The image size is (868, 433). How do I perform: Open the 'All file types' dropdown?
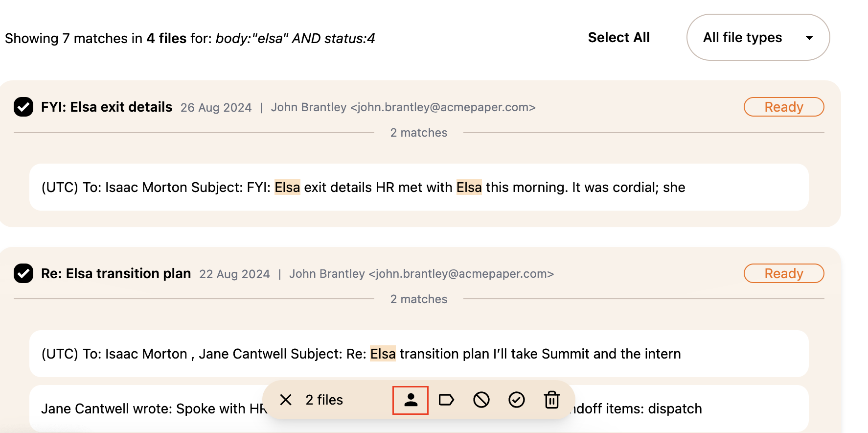click(x=758, y=37)
